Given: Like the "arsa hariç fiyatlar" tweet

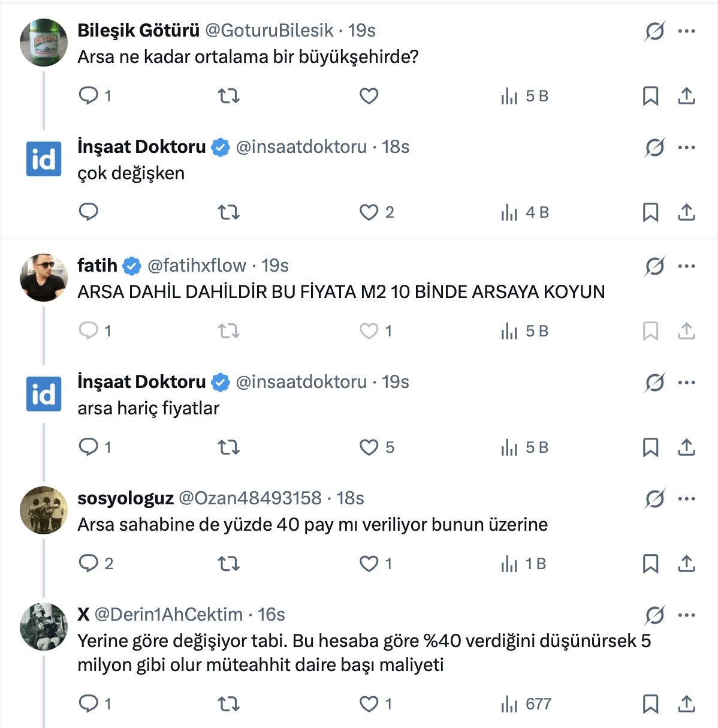Looking at the screenshot, I should pyautogui.click(x=369, y=447).
